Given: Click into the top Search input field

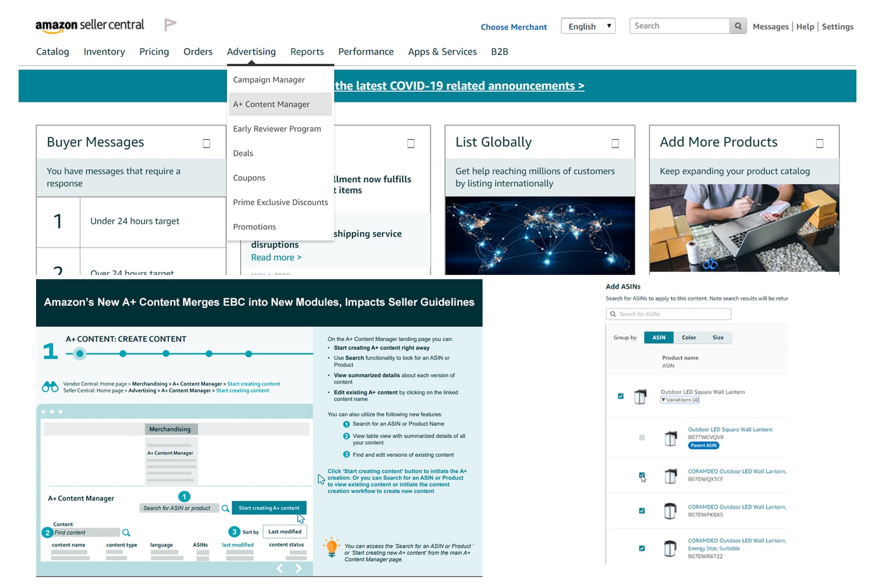Looking at the screenshot, I should click(679, 26).
